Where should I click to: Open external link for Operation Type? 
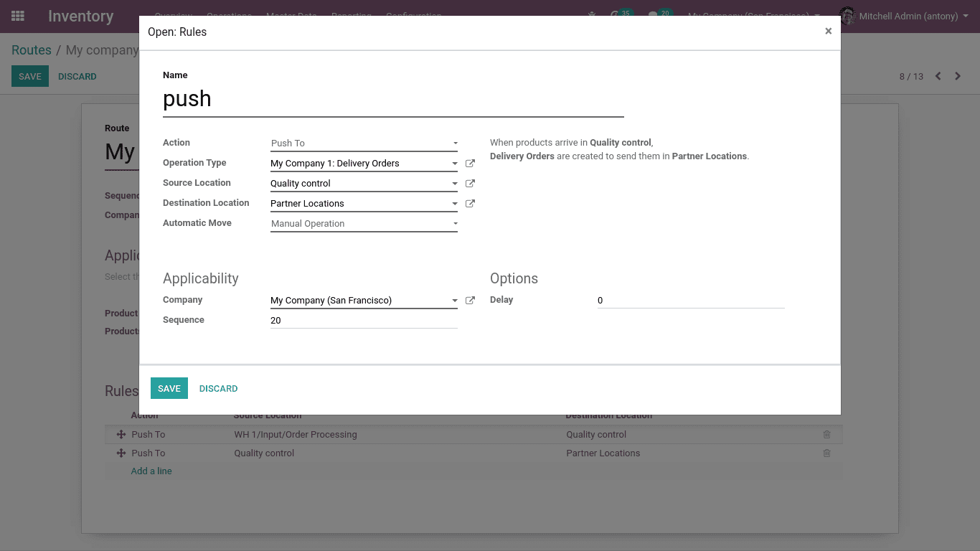pos(470,164)
